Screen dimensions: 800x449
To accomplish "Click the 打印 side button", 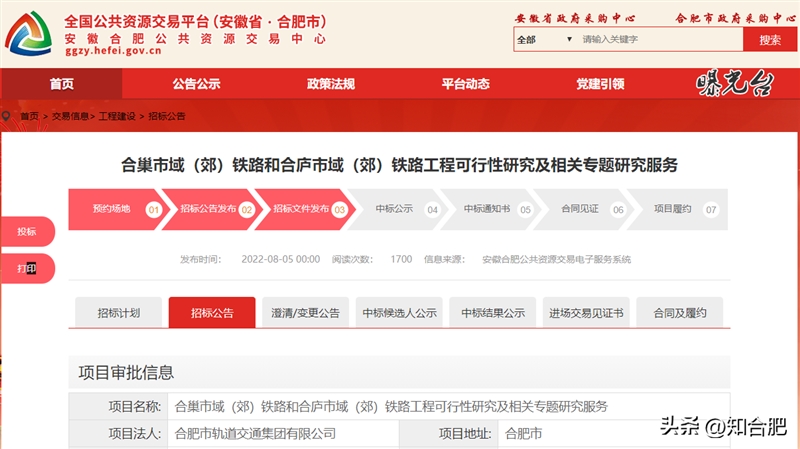I will coord(26,268).
